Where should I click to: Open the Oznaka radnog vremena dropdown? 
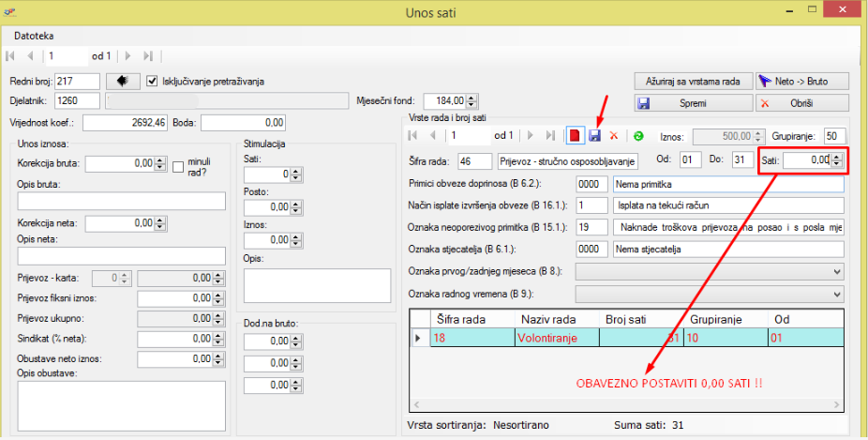point(836,294)
